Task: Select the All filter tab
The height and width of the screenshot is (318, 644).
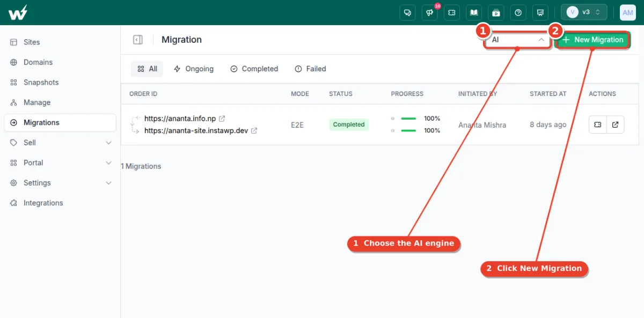Action: [x=147, y=69]
